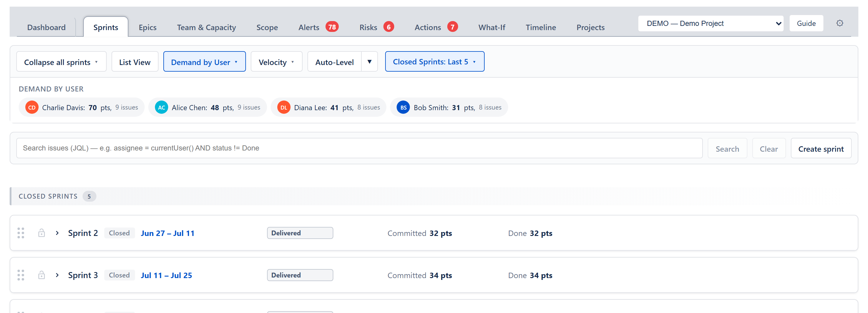868x313 pixels.
Task: Click Alice Chen AC avatar
Action: 162,107
